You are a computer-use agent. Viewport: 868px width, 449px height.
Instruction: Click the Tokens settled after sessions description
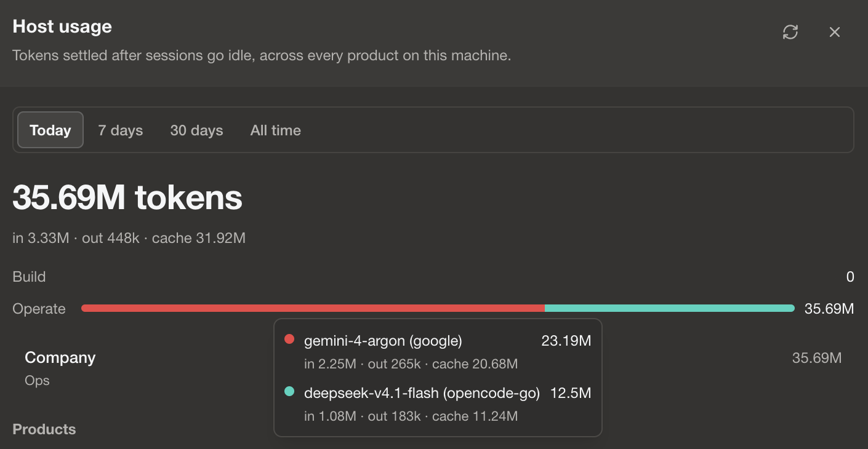click(262, 55)
